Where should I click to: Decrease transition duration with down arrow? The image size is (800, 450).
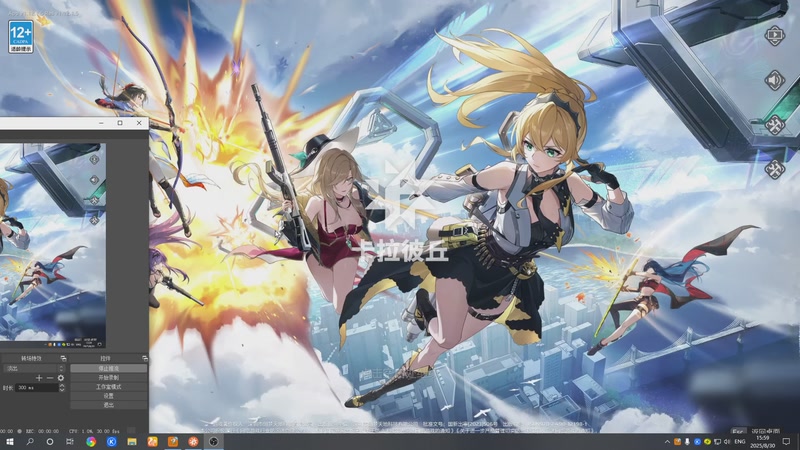tap(62, 390)
